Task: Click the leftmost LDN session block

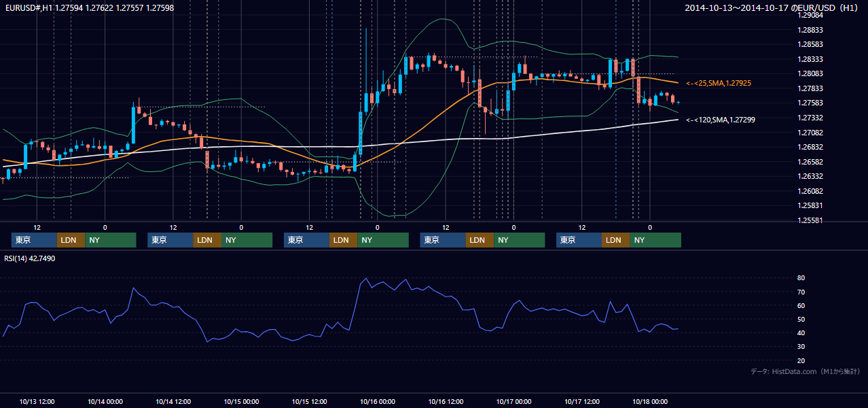Action: tap(71, 240)
